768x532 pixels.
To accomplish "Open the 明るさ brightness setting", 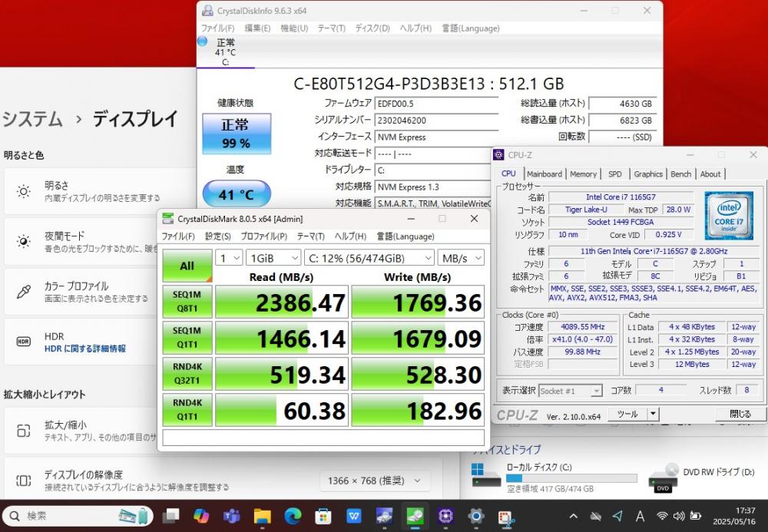I will [100, 191].
